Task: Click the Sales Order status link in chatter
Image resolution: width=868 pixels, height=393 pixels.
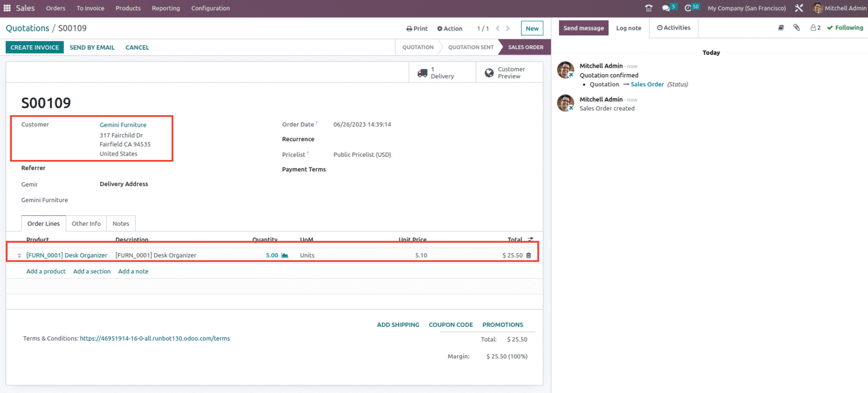Action: [647, 84]
